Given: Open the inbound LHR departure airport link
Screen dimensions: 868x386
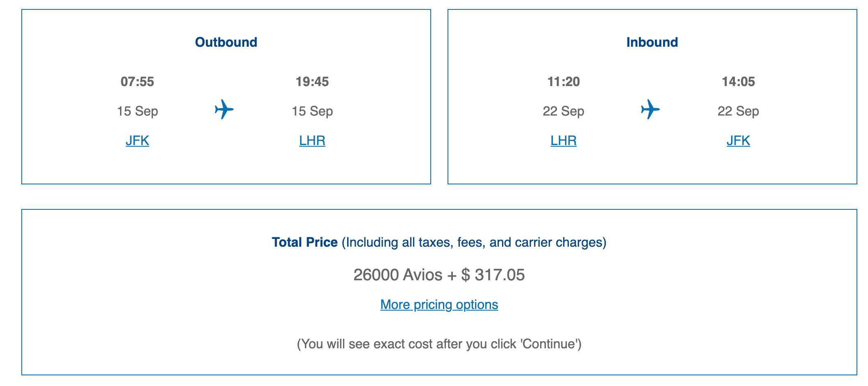Looking at the screenshot, I should [564, 141].
